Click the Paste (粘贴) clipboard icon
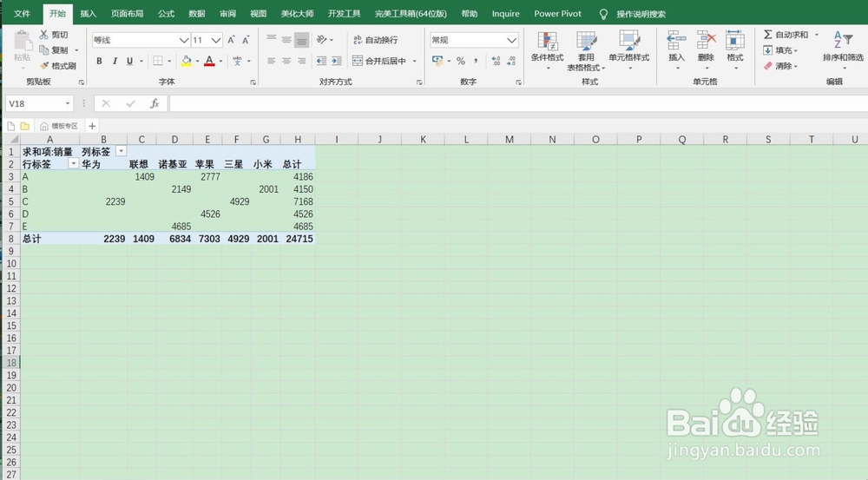The height and width of the screenshot is (480, 868). [x=23, y=42]
